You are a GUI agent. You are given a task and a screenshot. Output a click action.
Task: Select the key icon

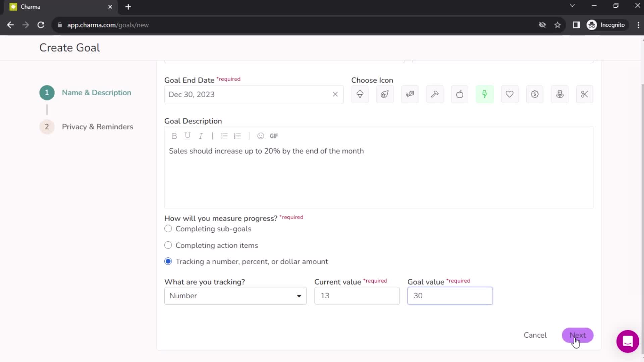tap(435, 94)
